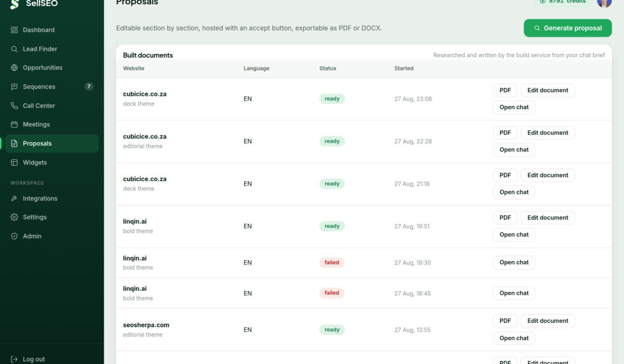Click the Lead Finder magnifier icon
The height and width of the screenshot is (364, 624).
click(15, 49)
